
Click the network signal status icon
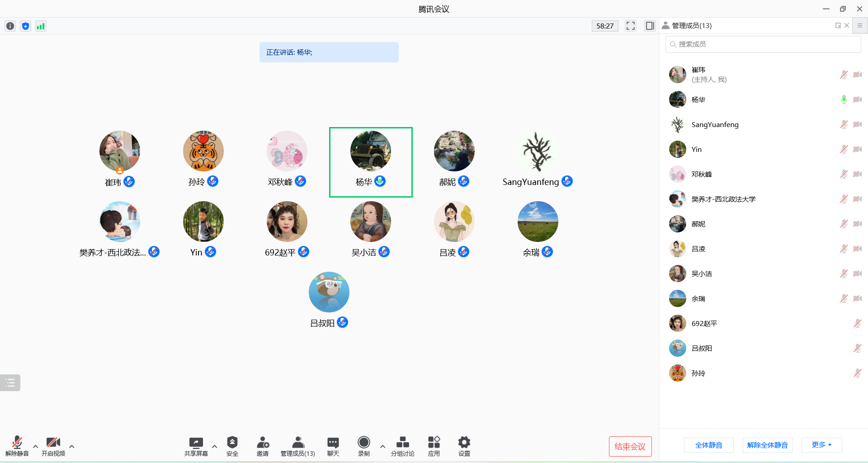[41, 26]
